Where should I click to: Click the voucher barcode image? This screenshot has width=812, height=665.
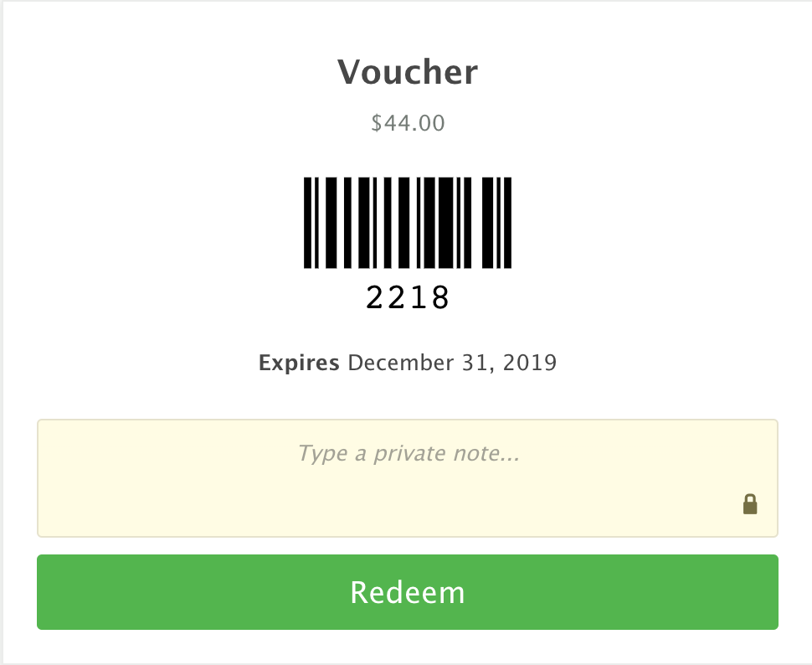pos(408,223)
